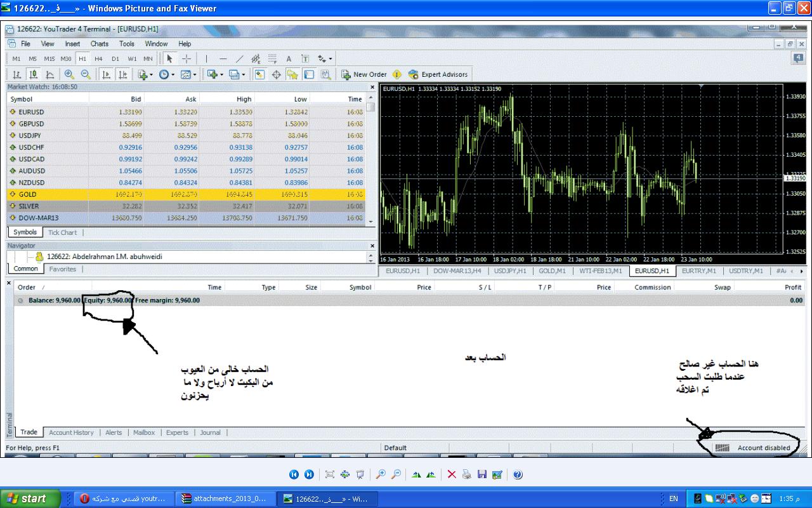
Task: Click the New Order button
Action: click(x=364, y=74)
